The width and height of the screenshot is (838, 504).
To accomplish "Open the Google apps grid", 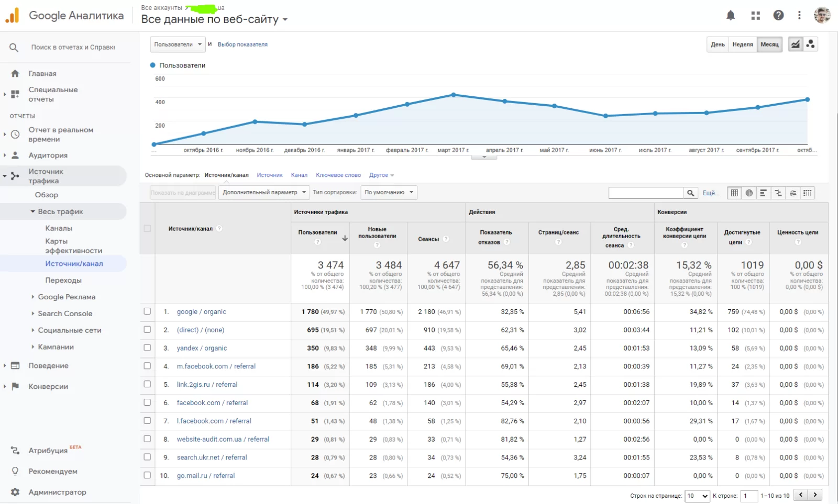I will pos(755,15).
